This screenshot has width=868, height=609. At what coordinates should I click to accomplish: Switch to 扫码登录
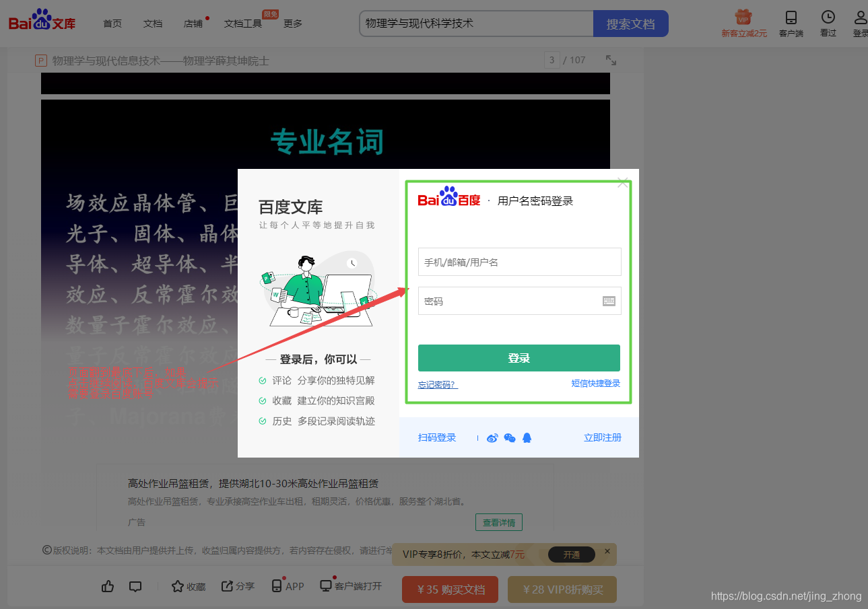437,437
